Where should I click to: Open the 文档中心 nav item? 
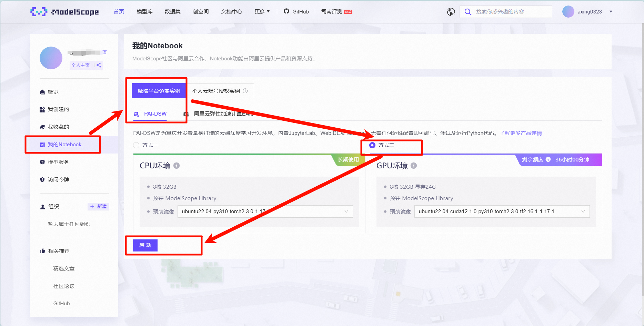pyautogui.click(x=232, y=12)
